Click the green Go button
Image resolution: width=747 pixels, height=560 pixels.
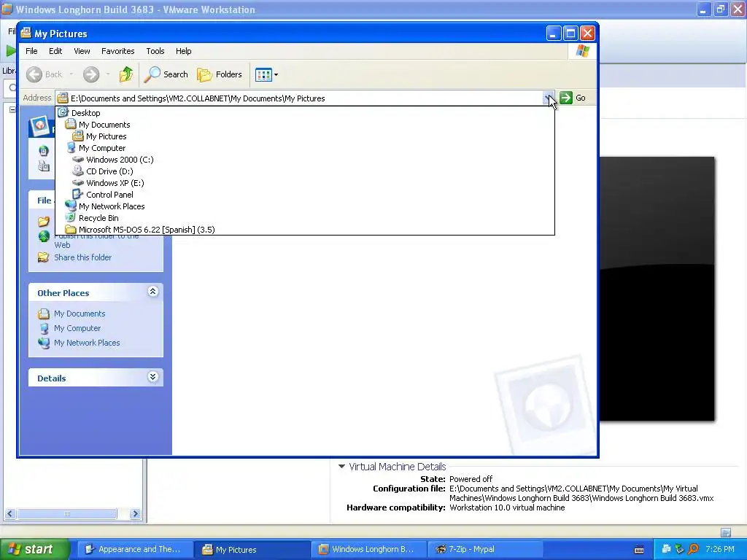[x=572, y=98]
